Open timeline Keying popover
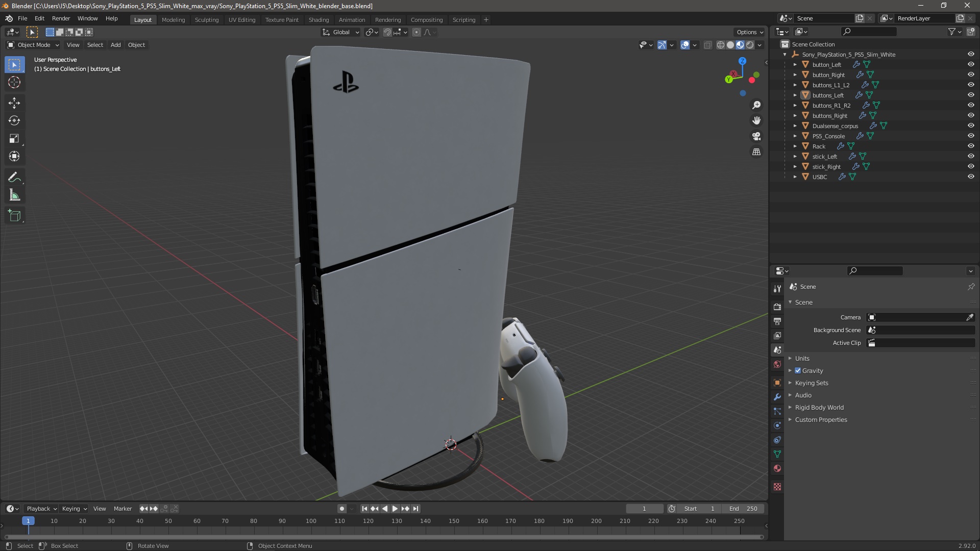 click(74, 509)
